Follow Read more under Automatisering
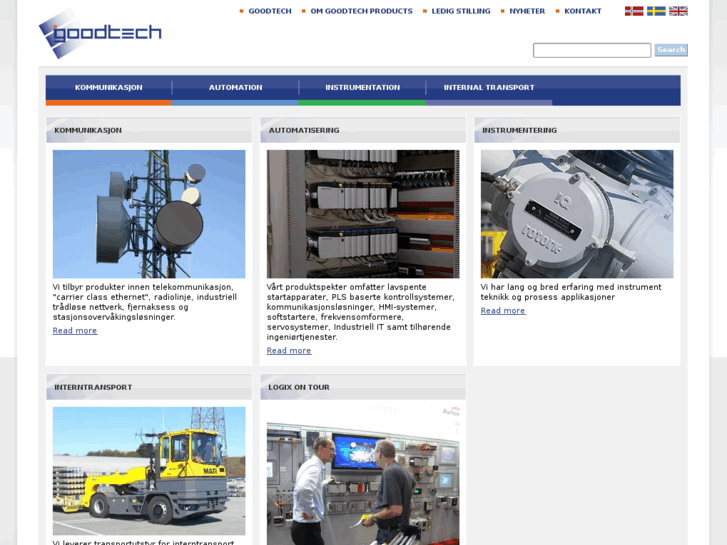727x545 pixels. [x=289, y=351]
